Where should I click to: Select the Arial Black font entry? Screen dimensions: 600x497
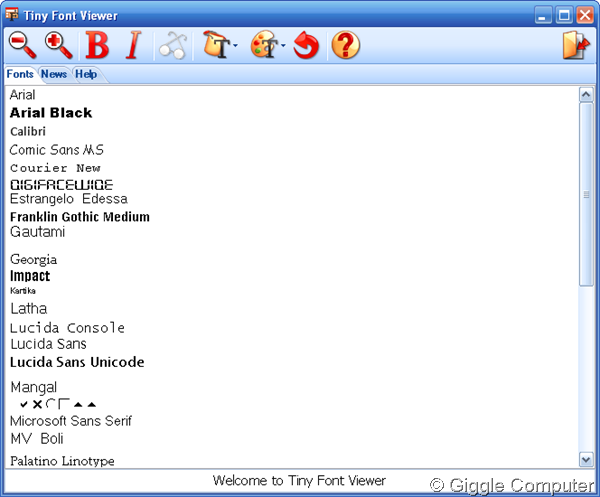(51, 113)
